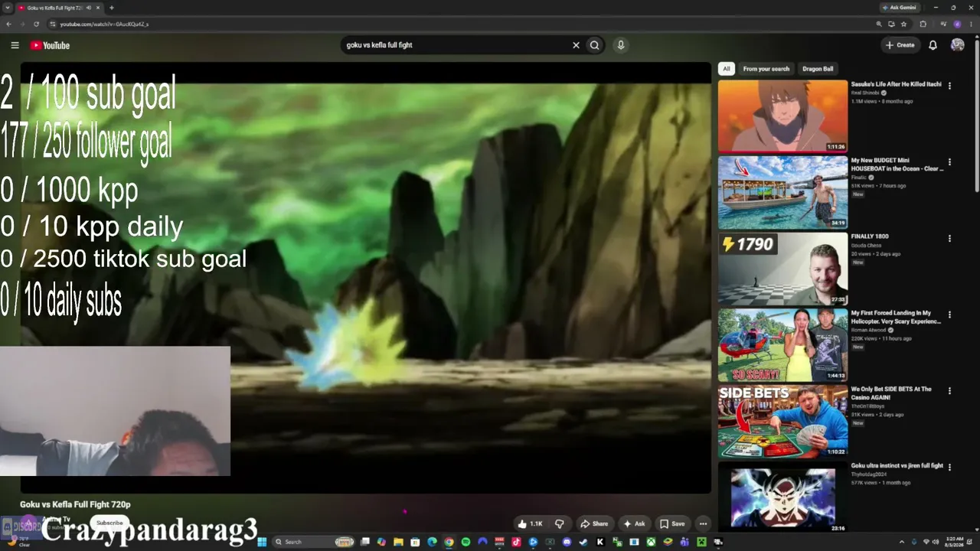980x551 pixels.
Task: Open the Windows Start menu
Action: point(262,542)
